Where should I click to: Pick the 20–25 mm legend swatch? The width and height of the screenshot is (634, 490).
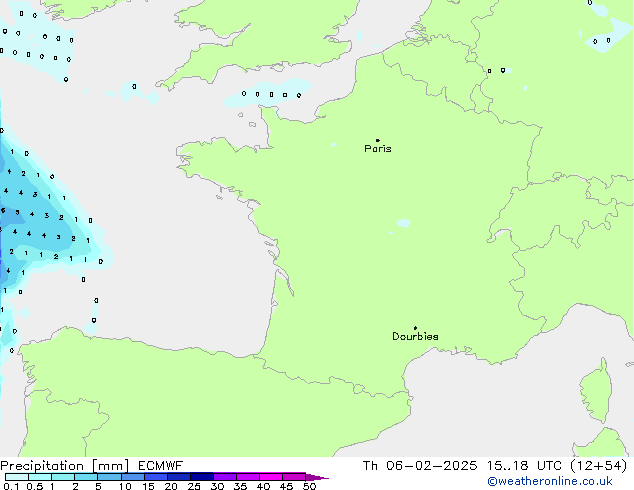tap(178, 477)
